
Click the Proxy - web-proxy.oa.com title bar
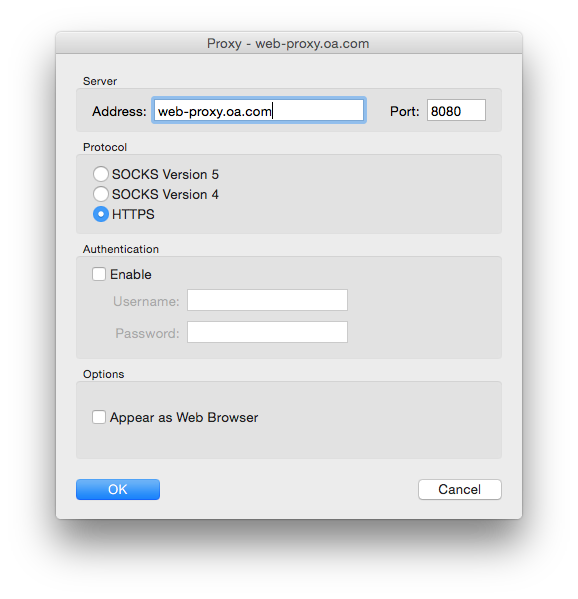click(288, 43)
